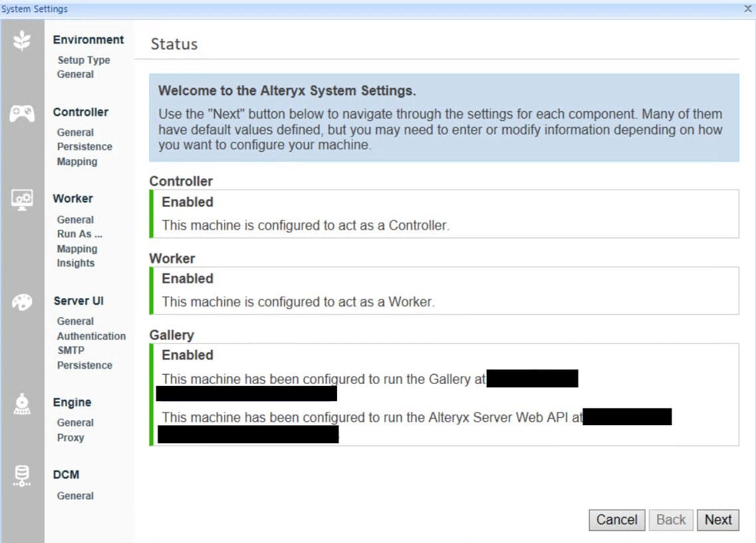Open the Controller Persistence settings
756x543 pixels.
click(x=84, y=146)
